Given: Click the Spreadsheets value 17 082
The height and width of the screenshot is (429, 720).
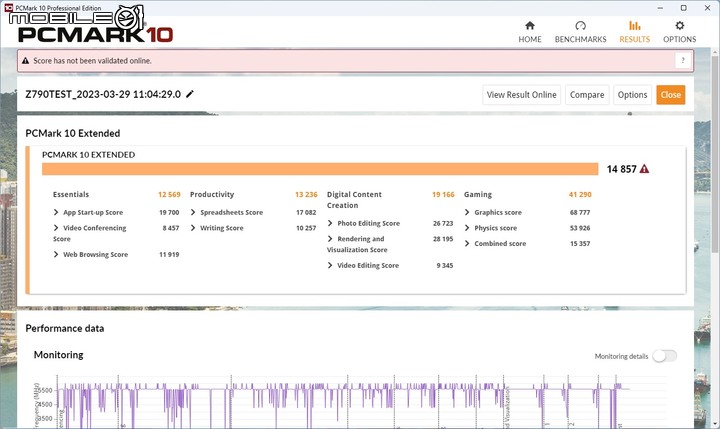Looking at the screenshot, I should coord(306,212).
